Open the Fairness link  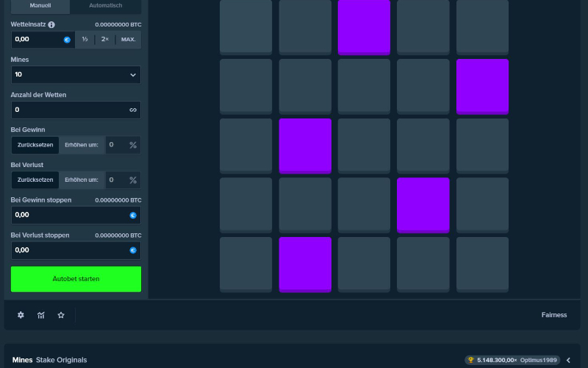tap(554, 315)
